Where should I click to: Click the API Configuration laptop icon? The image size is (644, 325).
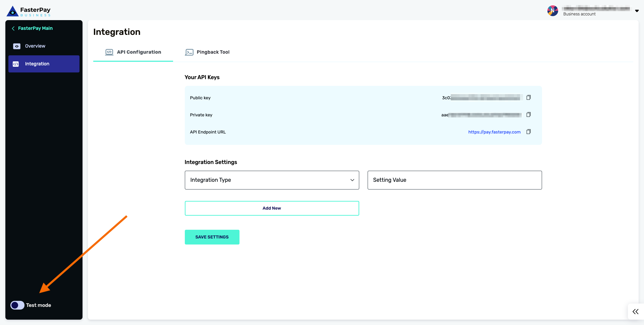click(x=109, y=52)
